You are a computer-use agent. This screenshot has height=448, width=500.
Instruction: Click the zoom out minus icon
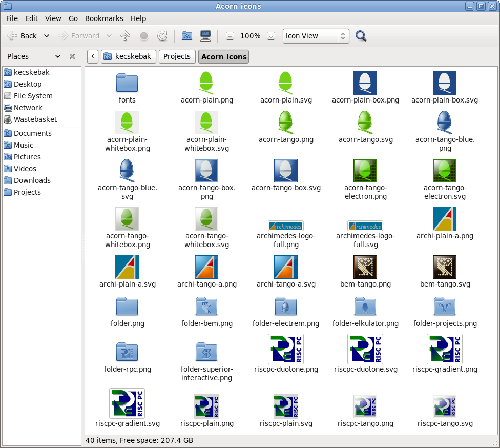coord(230,36)
